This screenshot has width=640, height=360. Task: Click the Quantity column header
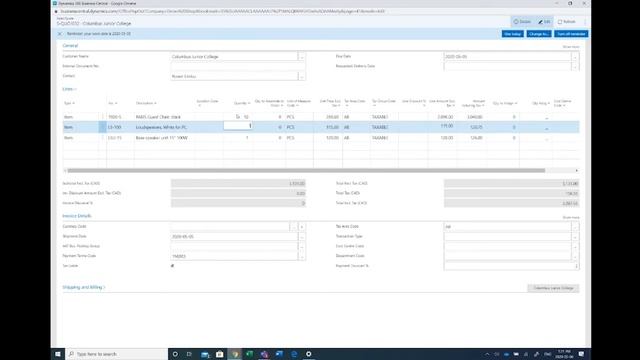coord(242,103)
